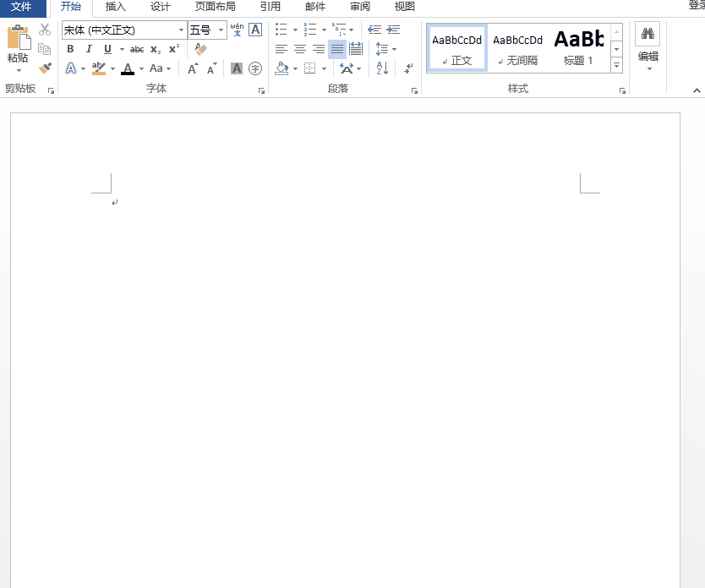Sort paragraphs A to Z icon
Image resolution: width=705 pixels, height=588 pixels.
(x=382, y=68)
